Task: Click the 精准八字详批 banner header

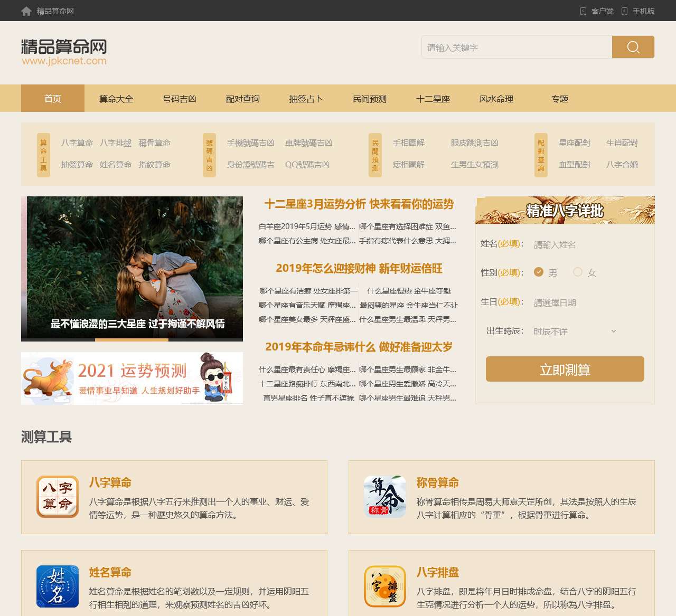Action: point(565,210)
